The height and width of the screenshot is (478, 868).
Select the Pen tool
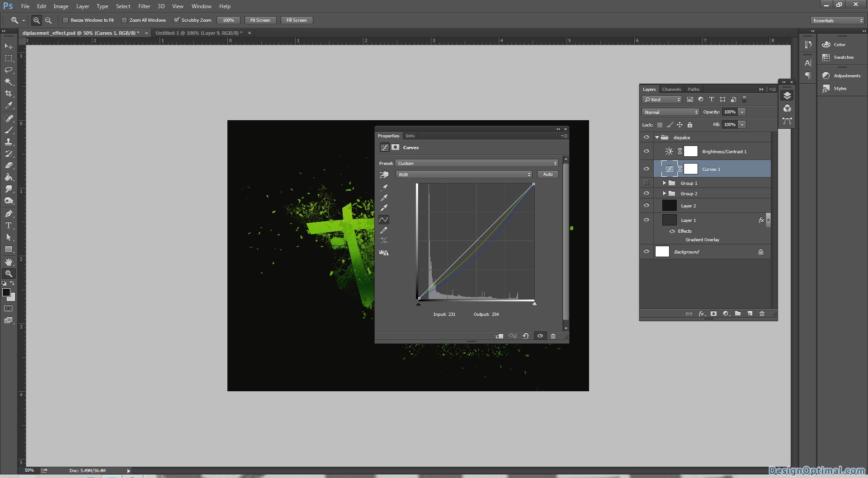(9, 214)
